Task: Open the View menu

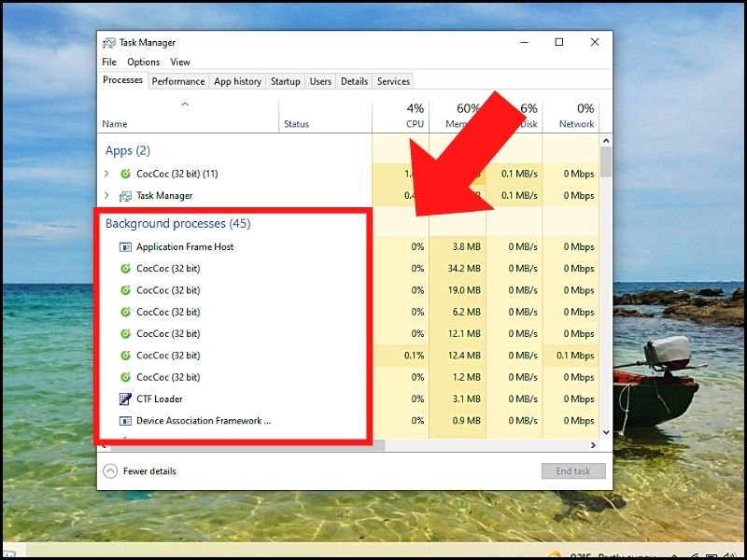Action: coord(180,62)
